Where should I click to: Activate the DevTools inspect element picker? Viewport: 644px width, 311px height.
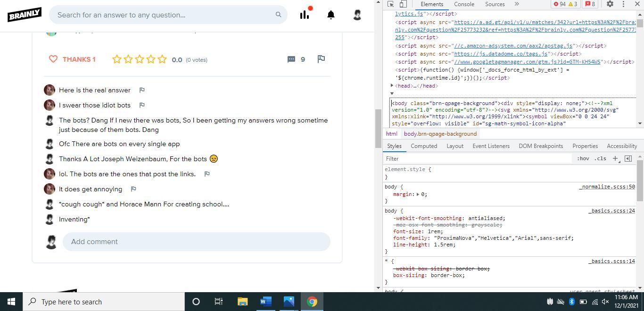[x=390, y=4]
